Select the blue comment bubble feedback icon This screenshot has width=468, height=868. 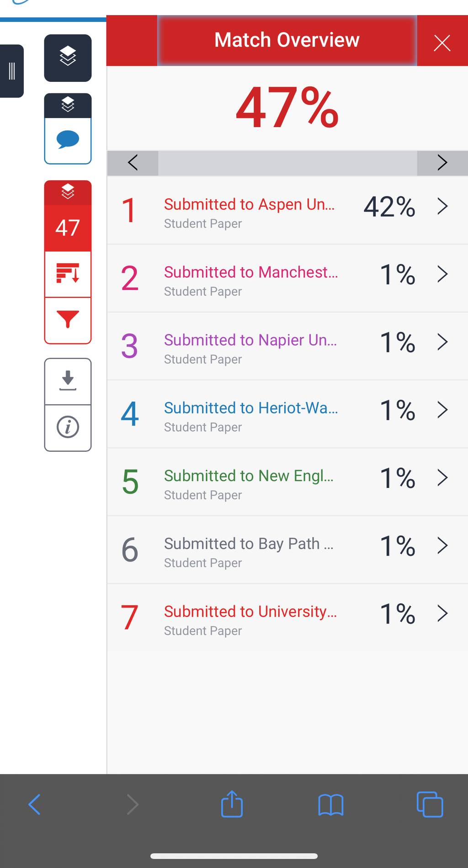[68, 140]
